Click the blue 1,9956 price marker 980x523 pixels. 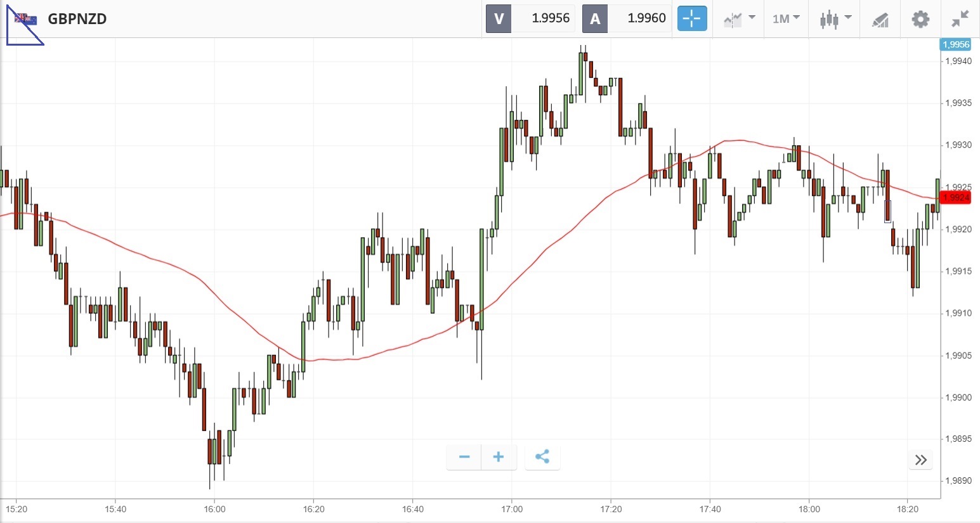(x=955, y=44)
